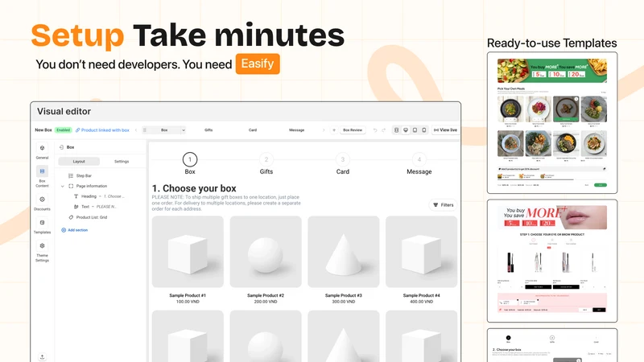Viewport: 644px width, 362px height.
Task: Click the 'PLEASE NOTE' description paragraph
Action: [226, 203]
